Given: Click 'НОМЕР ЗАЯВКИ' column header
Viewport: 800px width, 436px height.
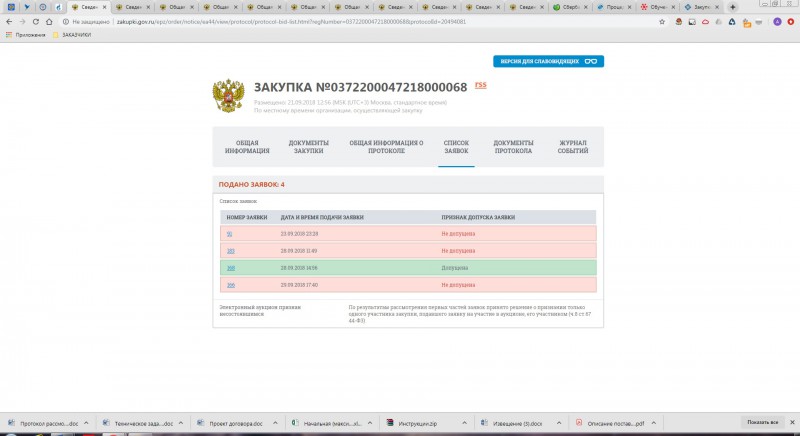Looking at the screenshot, I should coord(247,217).
